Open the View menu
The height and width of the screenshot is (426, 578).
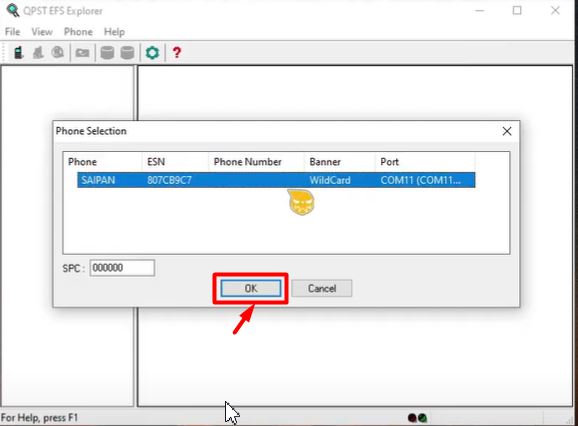tap(42, 32)
